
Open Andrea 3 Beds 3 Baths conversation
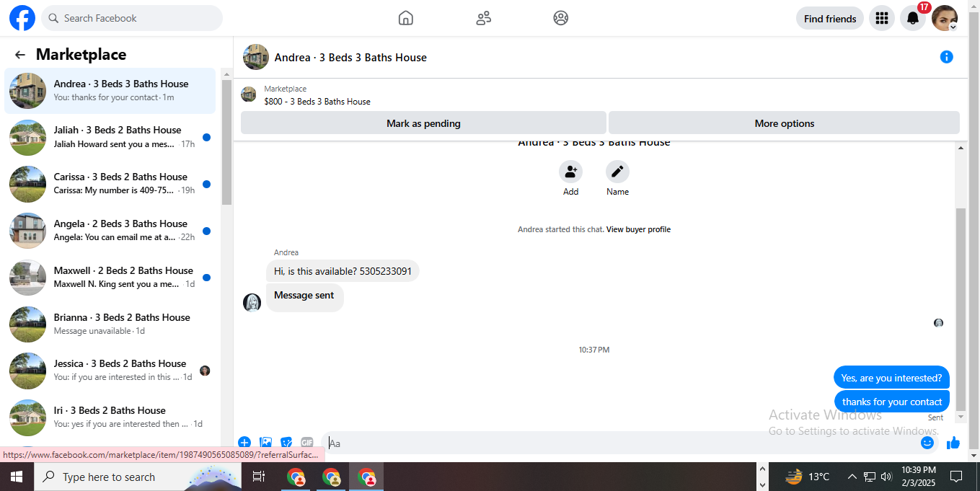tap(110, 91)
